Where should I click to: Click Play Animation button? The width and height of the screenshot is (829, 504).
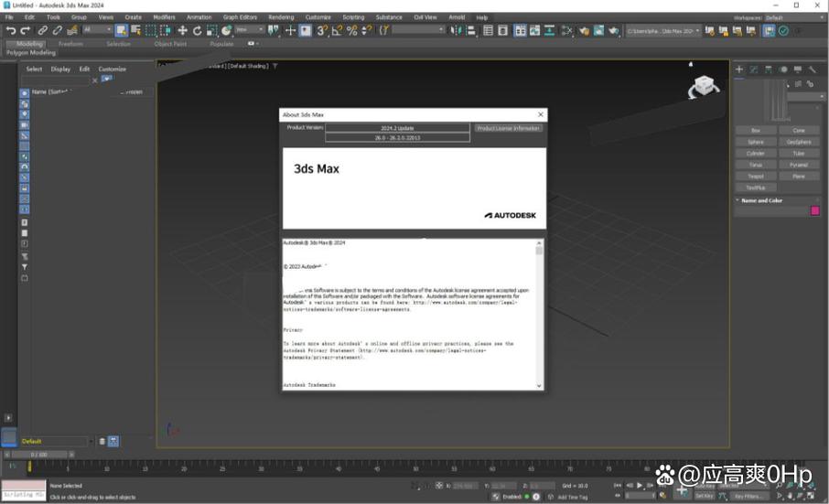(640, 485)
